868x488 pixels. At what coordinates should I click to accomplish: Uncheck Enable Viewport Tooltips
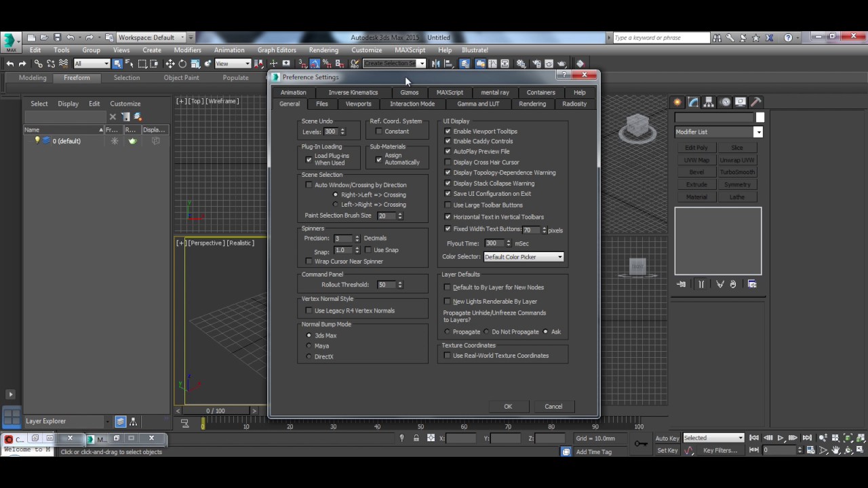(448, 131)
